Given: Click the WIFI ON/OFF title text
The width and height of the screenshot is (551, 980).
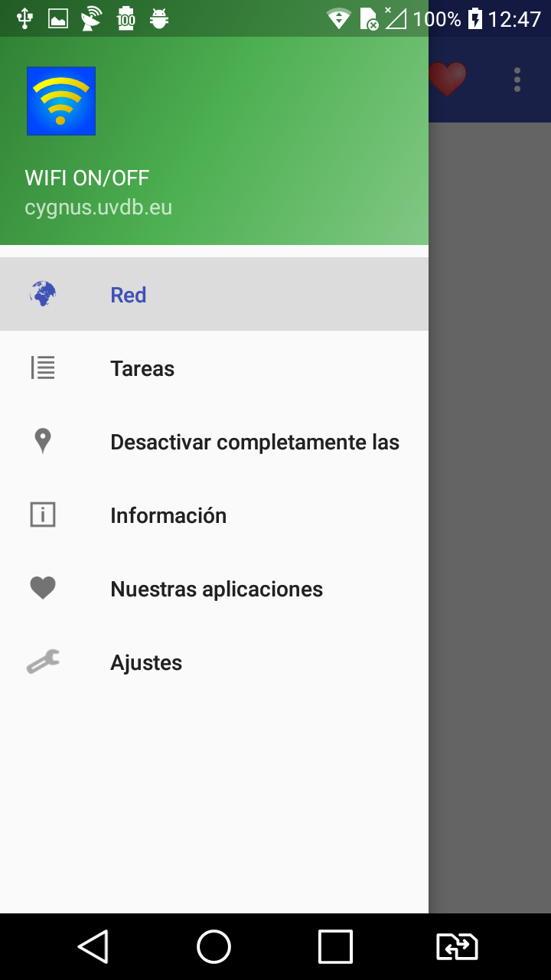Looking at the screenshot, I should tap(87, 178).
